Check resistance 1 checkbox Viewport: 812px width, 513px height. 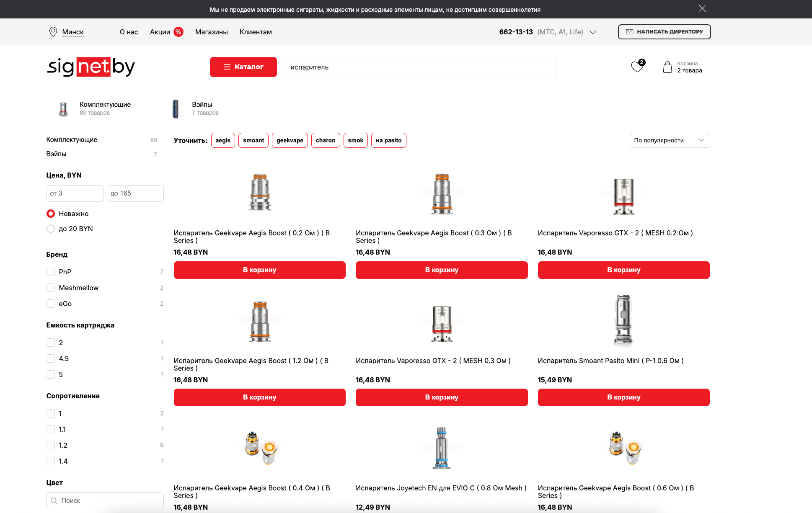click(x=51, y=413)
